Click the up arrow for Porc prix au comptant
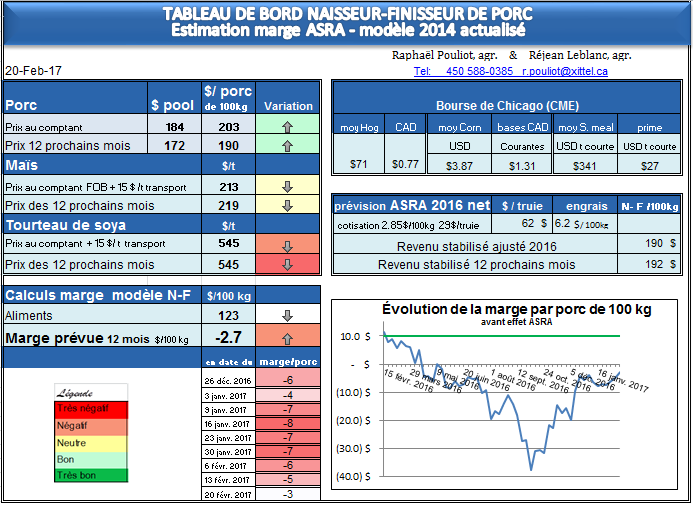 [288, 127]
